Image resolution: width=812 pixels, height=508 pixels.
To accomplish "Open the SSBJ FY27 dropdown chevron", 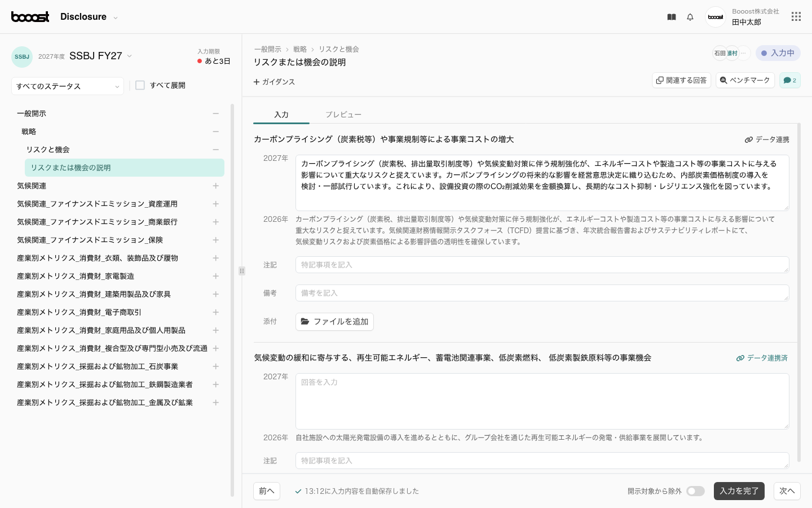I will click(130, 56).
